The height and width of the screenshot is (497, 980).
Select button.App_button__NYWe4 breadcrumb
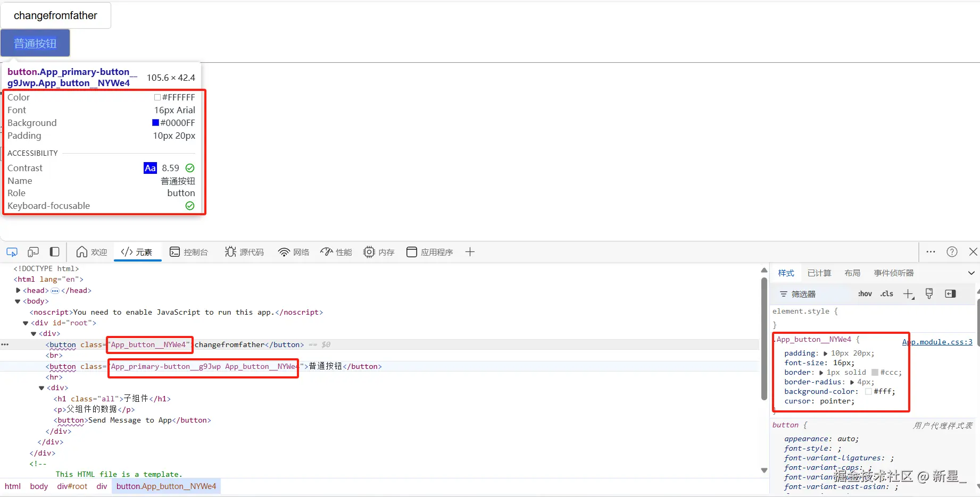pyautogui.click(x=167, y=486)
